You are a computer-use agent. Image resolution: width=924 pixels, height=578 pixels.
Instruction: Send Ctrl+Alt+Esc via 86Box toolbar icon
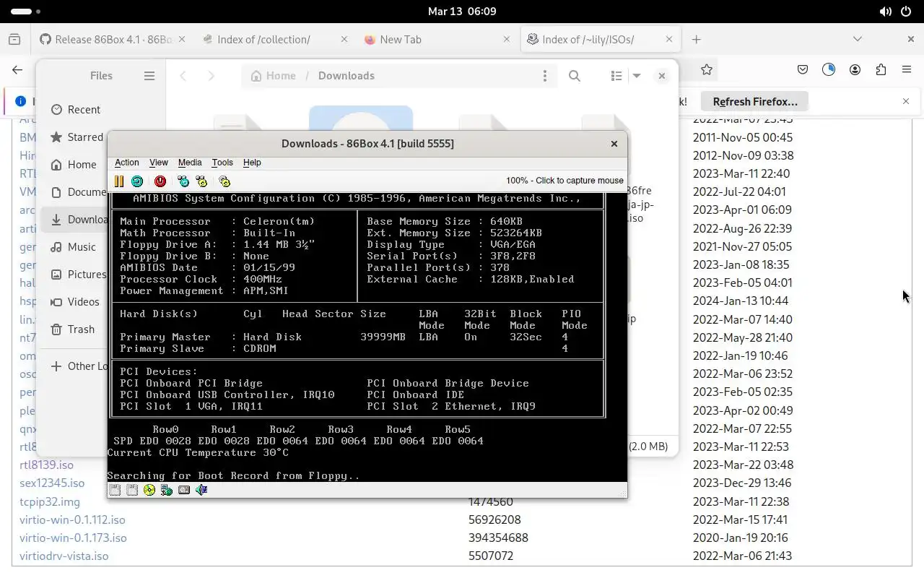(201, 181)
